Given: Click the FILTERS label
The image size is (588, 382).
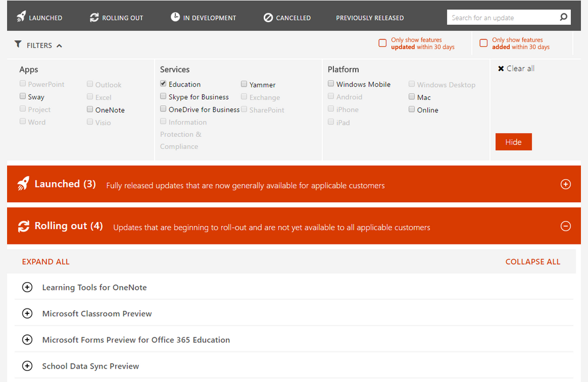Looking at the screenshot, I should coord(39,45).
